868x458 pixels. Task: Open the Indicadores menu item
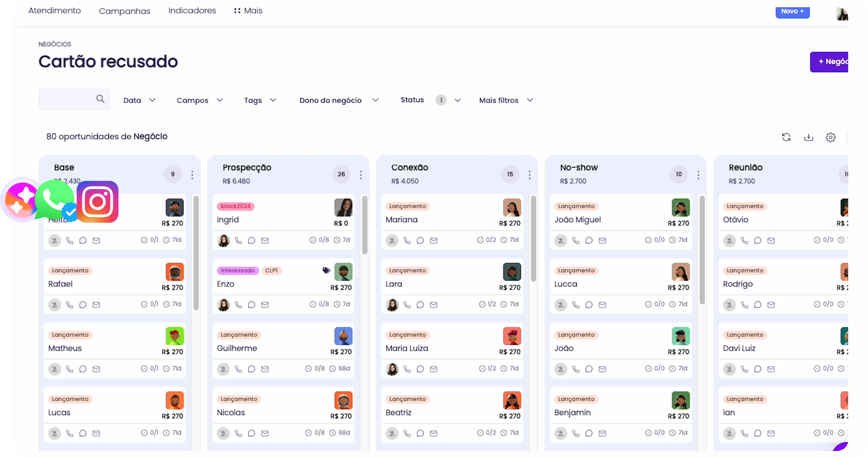(192, 11)
